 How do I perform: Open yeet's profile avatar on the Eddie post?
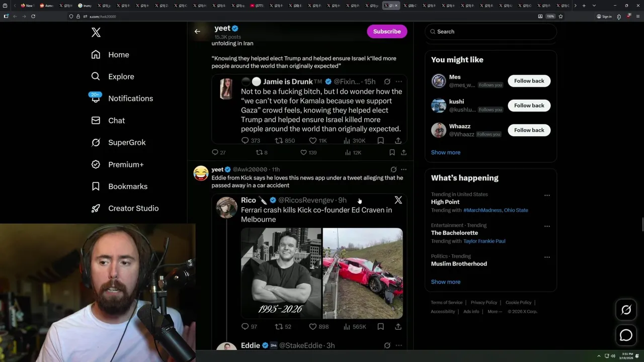click(x=201, y=173)
